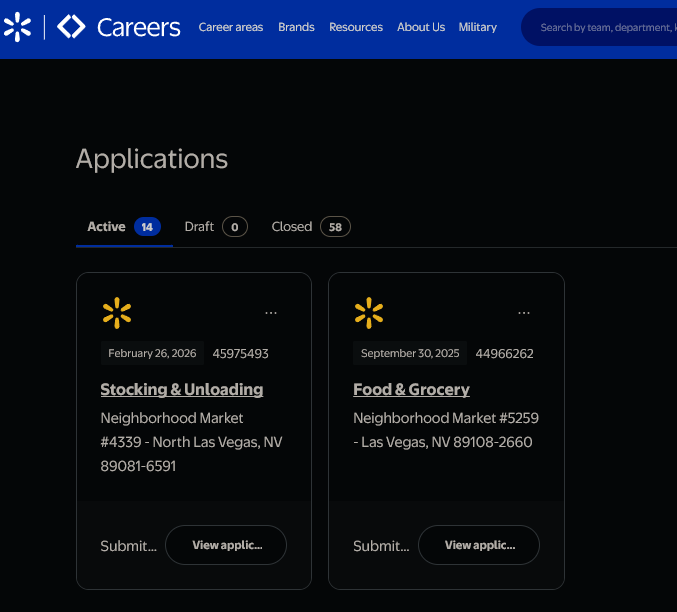Open more options on Stocking & Unloading card
This screenshot has height=612, width=677.
click(271, 313)
